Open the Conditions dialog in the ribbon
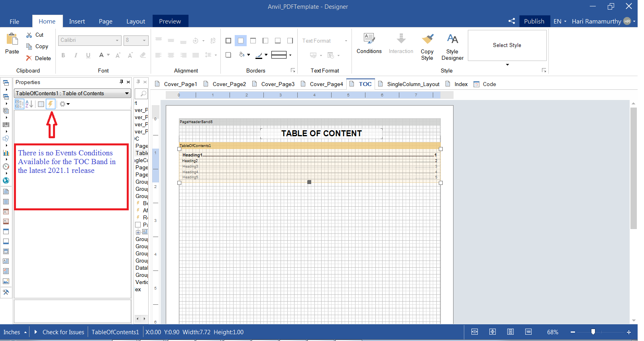The height and width of the screenshot is (341, 644). click(x=369, y=43)
